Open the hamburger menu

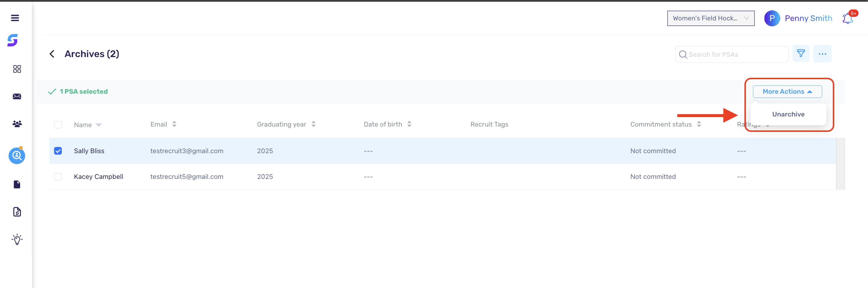(15, 18)
